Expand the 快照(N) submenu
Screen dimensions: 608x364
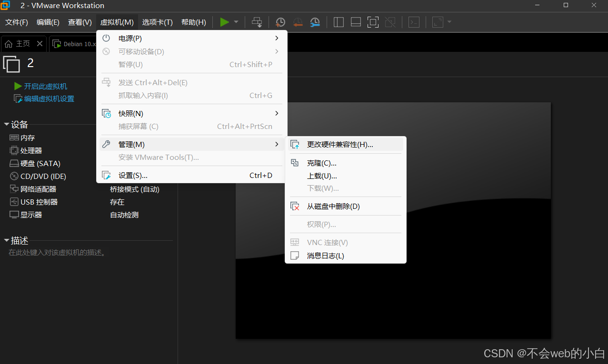pyautogui.click(x=192, y=113)
